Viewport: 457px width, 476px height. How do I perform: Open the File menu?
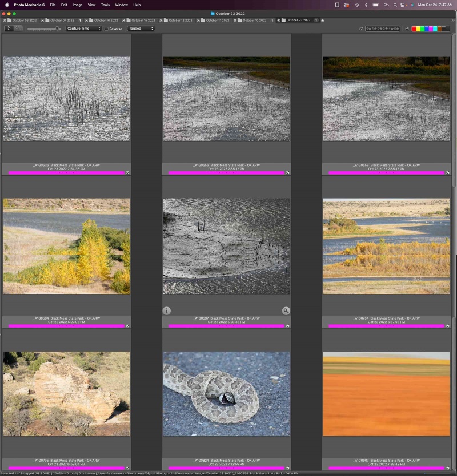coord(53,5)
